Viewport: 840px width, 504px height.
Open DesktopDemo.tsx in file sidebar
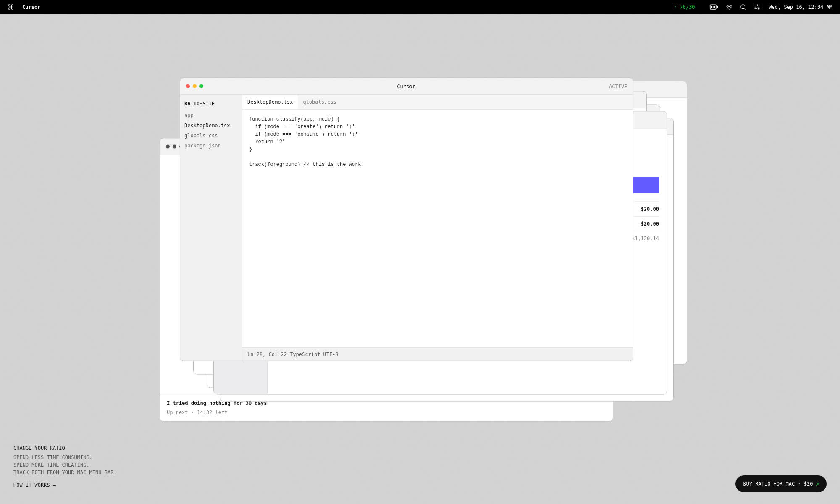[207, 126]
